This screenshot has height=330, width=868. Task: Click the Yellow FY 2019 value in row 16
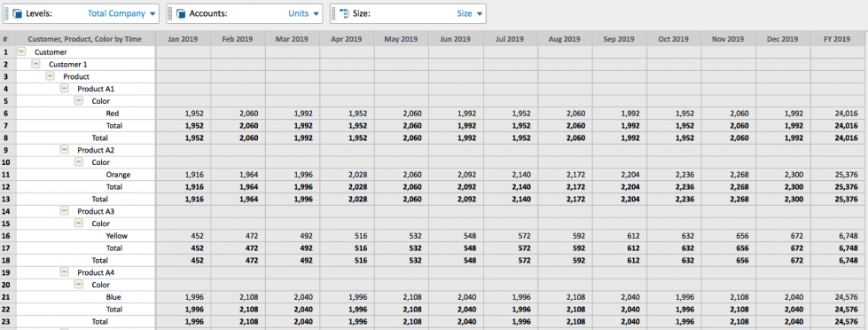(x=838, y=236)
